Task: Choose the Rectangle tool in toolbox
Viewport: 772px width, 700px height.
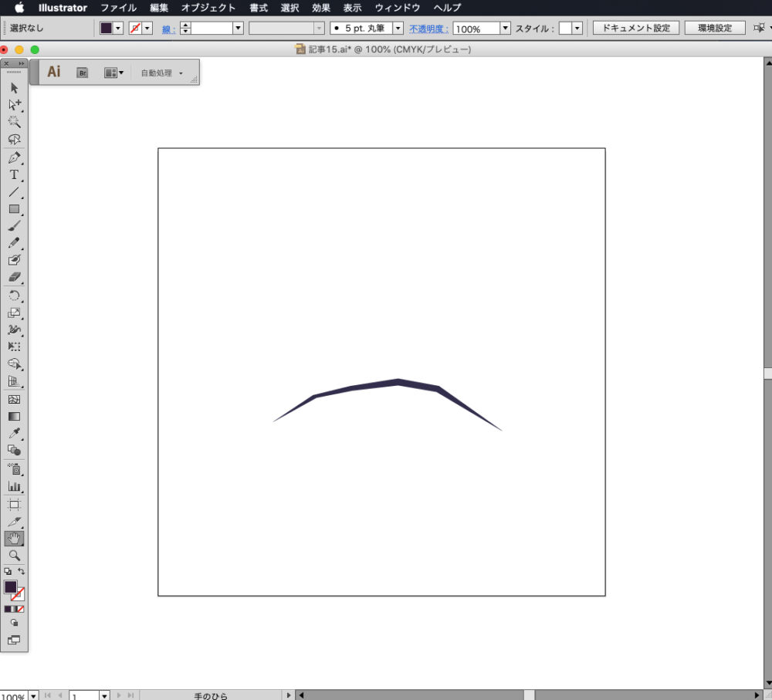Action: click(x=14, y=209)
